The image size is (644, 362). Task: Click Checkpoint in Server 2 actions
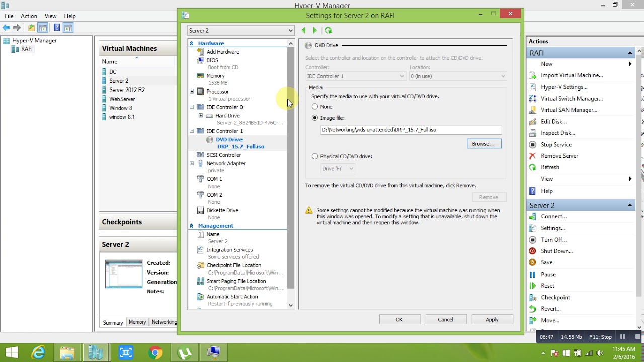tap(555, 298)
